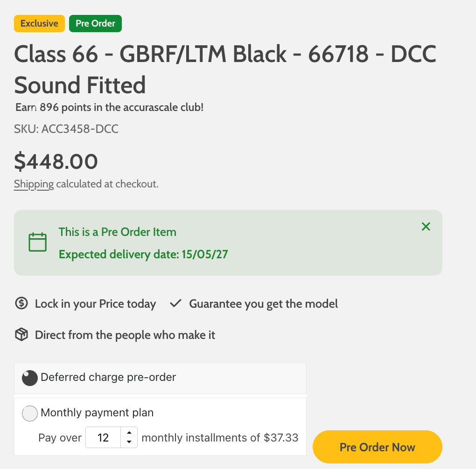Dismiss the pre-order notice with X
476x469 pixels.
pos(426,227)
